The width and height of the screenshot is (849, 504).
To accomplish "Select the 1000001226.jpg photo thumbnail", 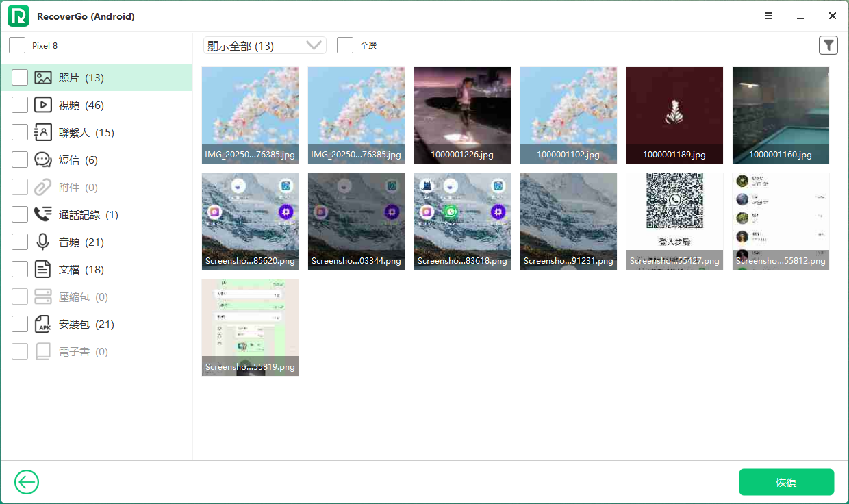I will tap(462, 115).
